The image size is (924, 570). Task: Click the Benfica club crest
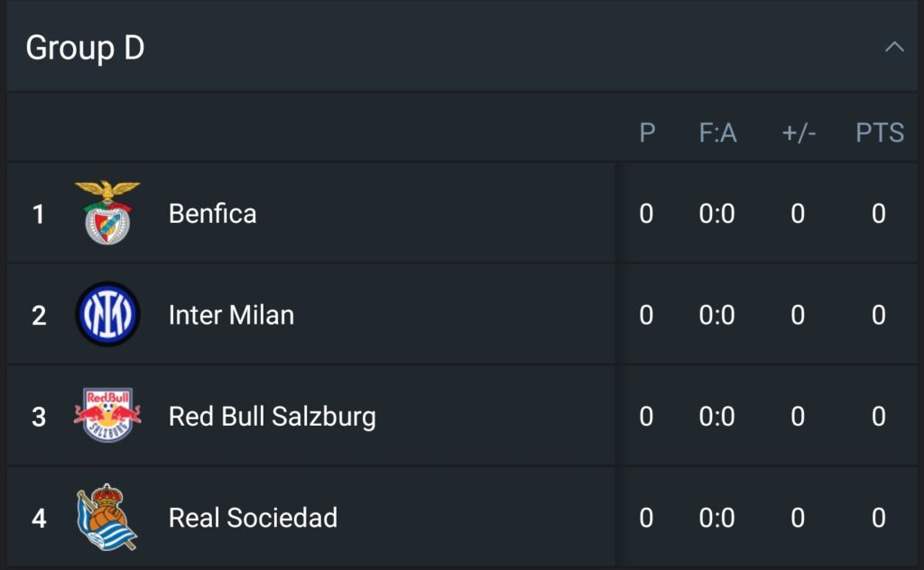[107, 213]
